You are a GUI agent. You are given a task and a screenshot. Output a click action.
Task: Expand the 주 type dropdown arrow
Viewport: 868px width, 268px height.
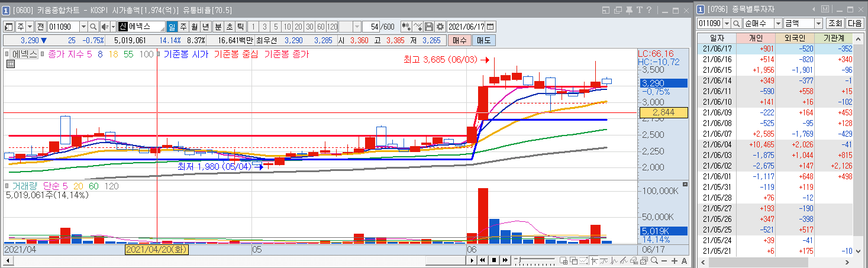[x=30, y=27]
